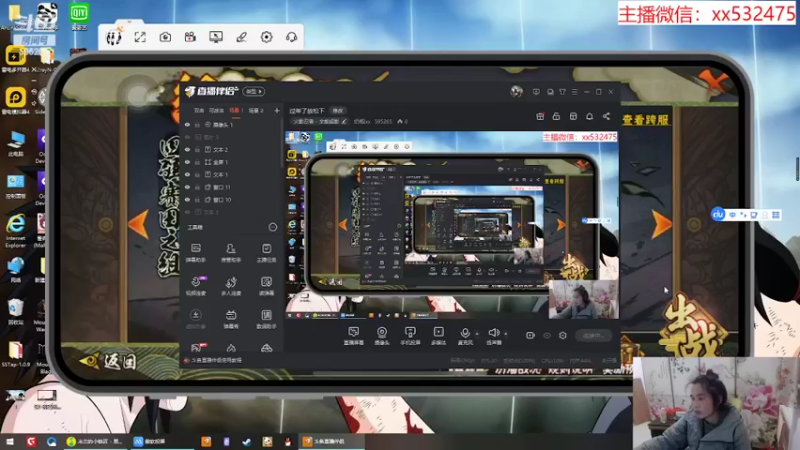Tap 返回 back button in game
This screenshot has width=800, height=450.
109,362
